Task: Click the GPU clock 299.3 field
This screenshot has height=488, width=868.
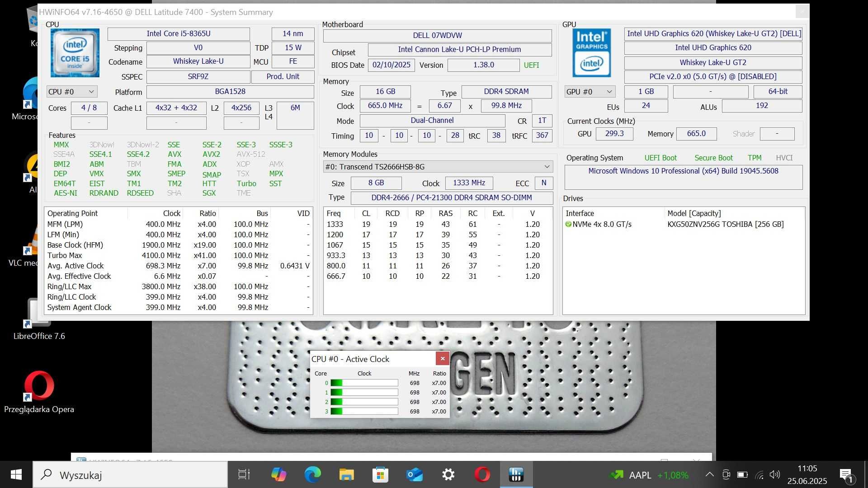Action: pos(614,134)
